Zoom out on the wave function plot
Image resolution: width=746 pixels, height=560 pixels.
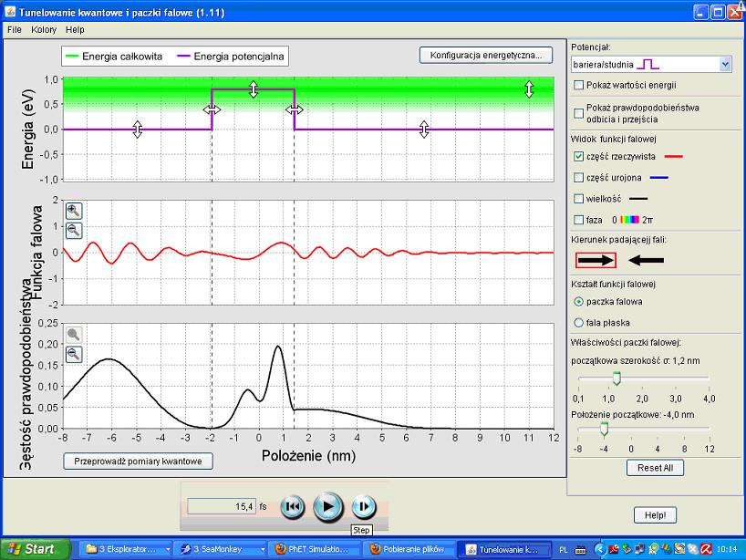tap(74, 230)
